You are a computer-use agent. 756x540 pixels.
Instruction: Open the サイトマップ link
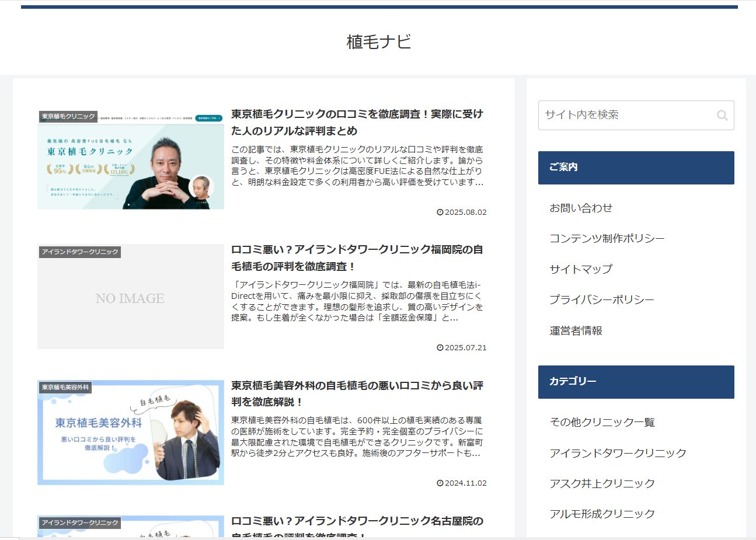point(581,269)
